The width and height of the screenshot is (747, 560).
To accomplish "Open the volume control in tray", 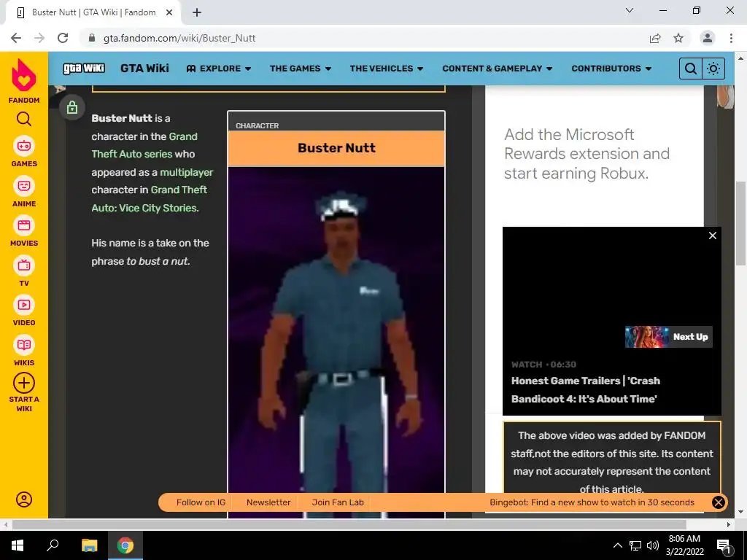I will [x=653, y=545].
